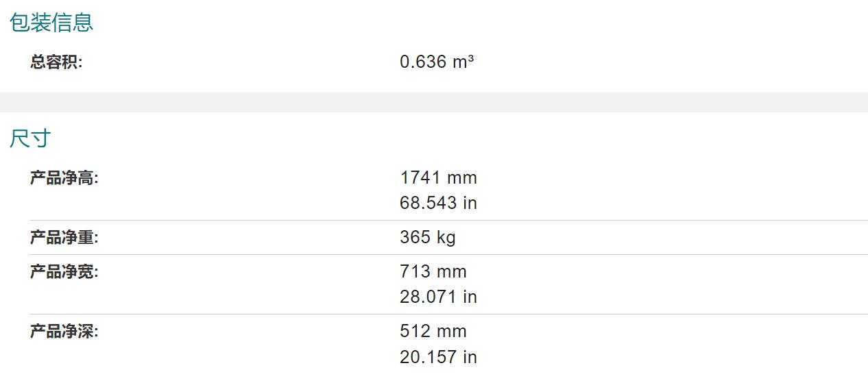Click the 尺寸 section heading
The image size is (868, 383).
pyautogui.click(x=30, y=138)
